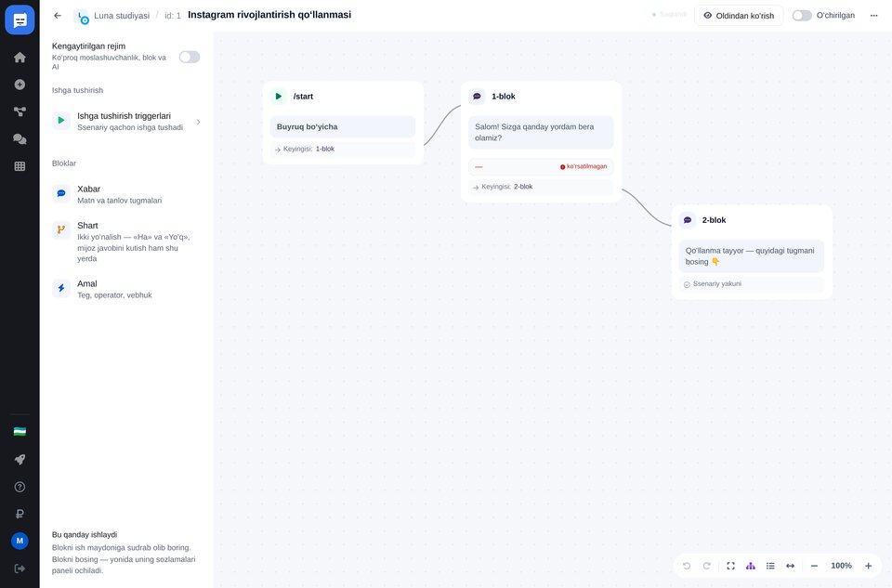Click the ko'rsatilmagan warning row

(x=541, y=166)
